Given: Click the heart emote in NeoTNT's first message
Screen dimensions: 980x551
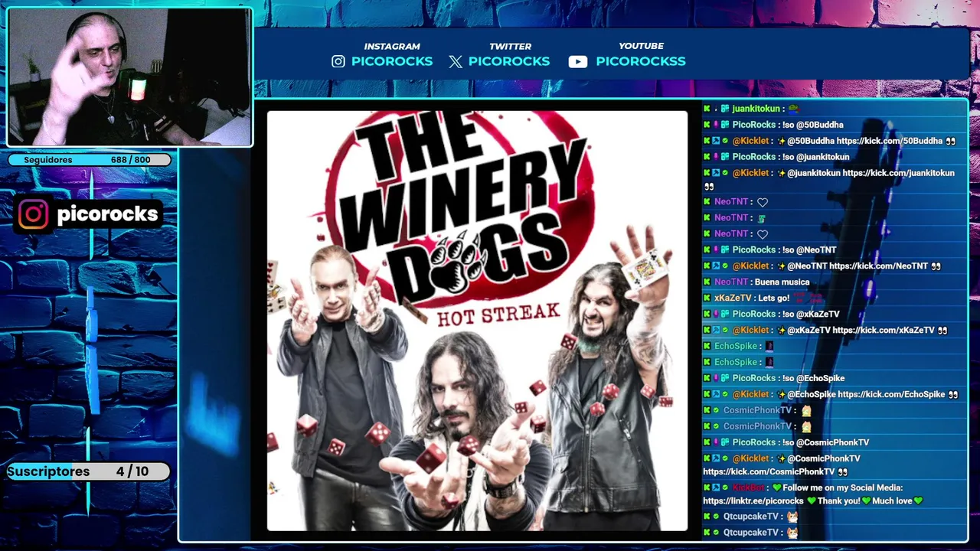Looking at the screenshot, I should pyautogui.click(x=762, y=202).
